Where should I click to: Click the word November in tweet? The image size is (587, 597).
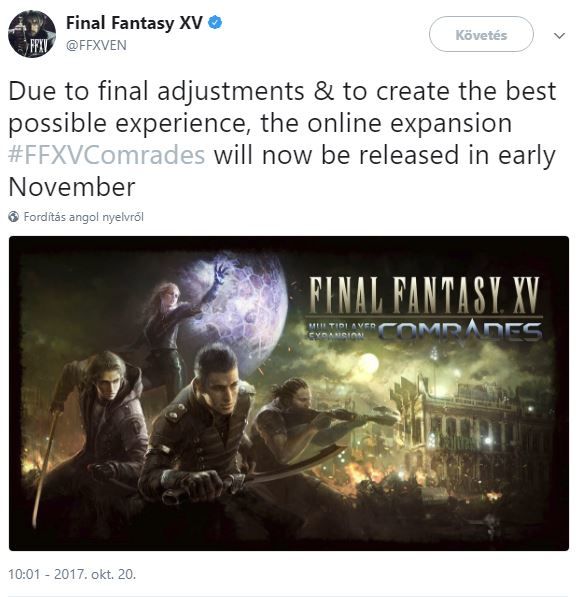[x=72, y=187]
